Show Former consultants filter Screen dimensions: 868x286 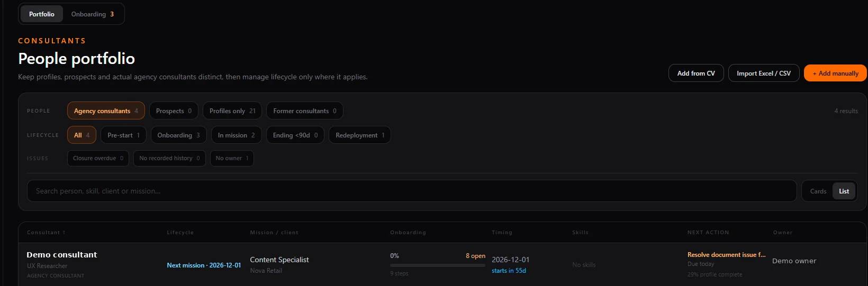tap(305, 111)
